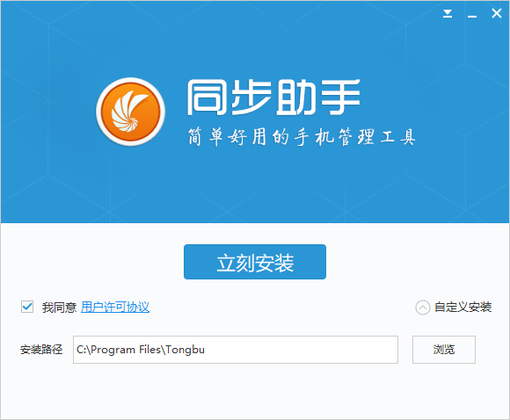Focus the install path input field

[236, 350]
